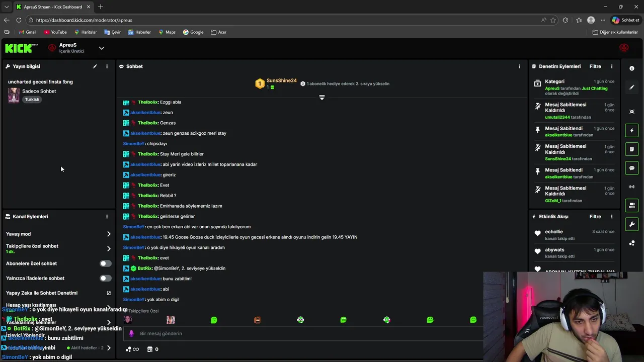Open the browser settings ellipsis menu
The width and height of the screenshot is (644, 362).
click(603, 20)
